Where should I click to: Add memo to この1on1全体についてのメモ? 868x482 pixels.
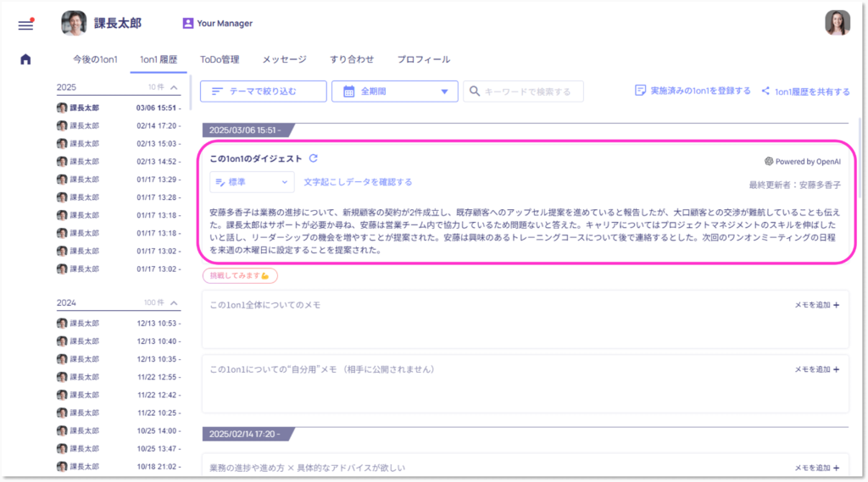point(817,305)
